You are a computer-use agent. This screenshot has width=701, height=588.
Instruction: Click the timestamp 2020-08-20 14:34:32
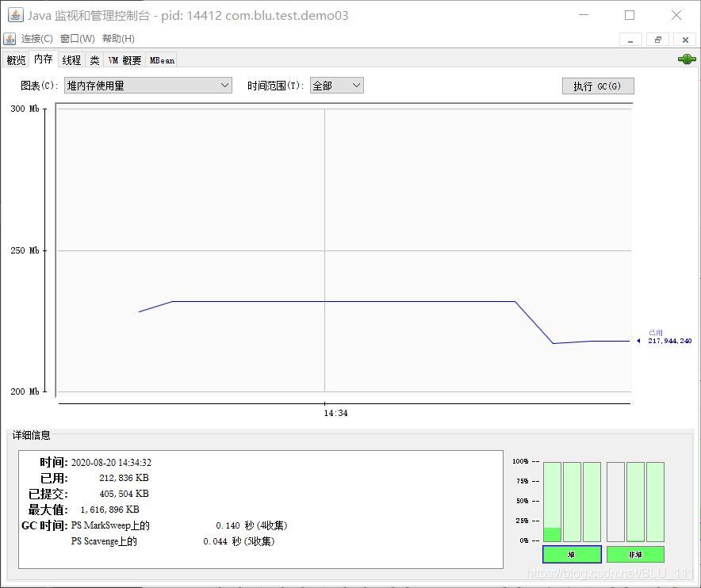point(111,463)
